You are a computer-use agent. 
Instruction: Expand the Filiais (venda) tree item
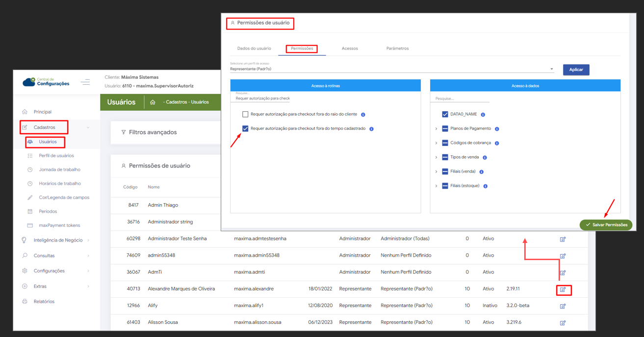436,172
